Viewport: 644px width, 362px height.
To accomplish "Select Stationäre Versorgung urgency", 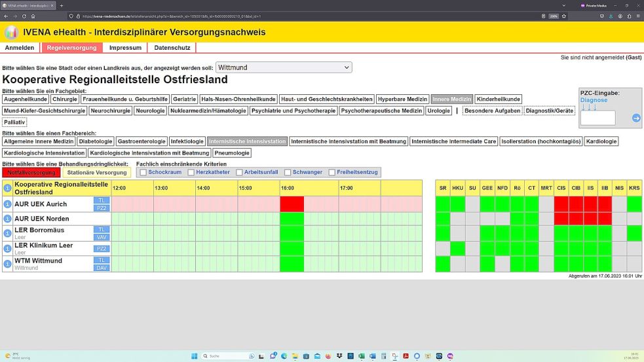I will (x=97, y=172).
